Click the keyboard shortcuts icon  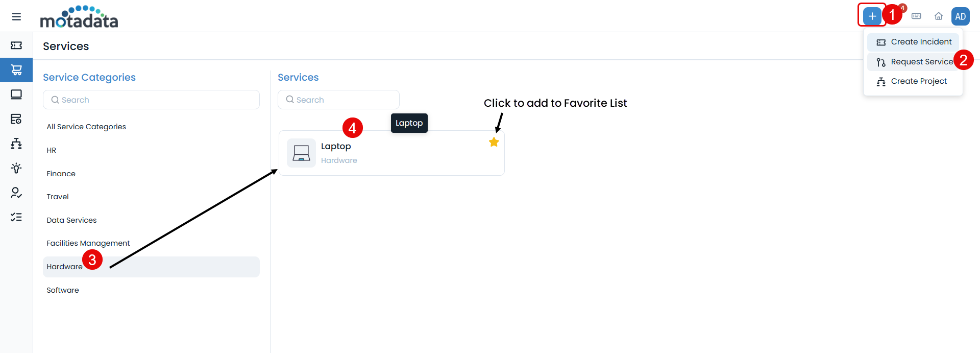916,16
